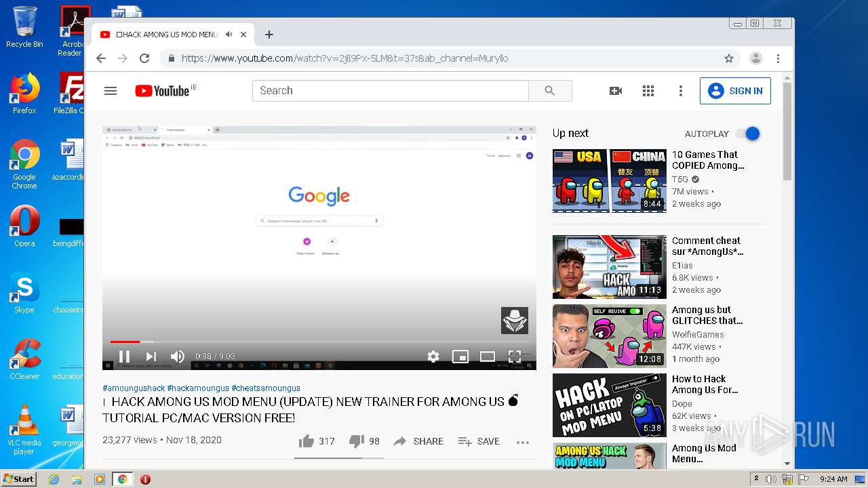
Task: Open #hackamoungus hashtag link
Action: (x=198, y=388)
